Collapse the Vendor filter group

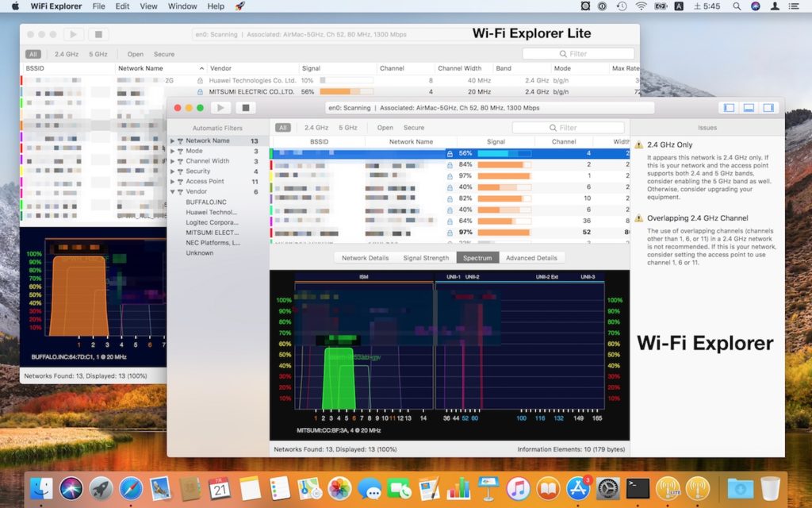(171, 191)
